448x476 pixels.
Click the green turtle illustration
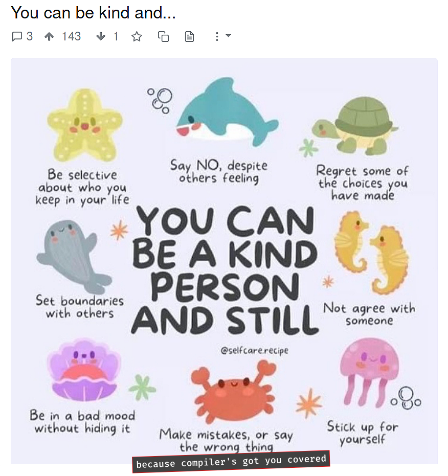[355, 126]
